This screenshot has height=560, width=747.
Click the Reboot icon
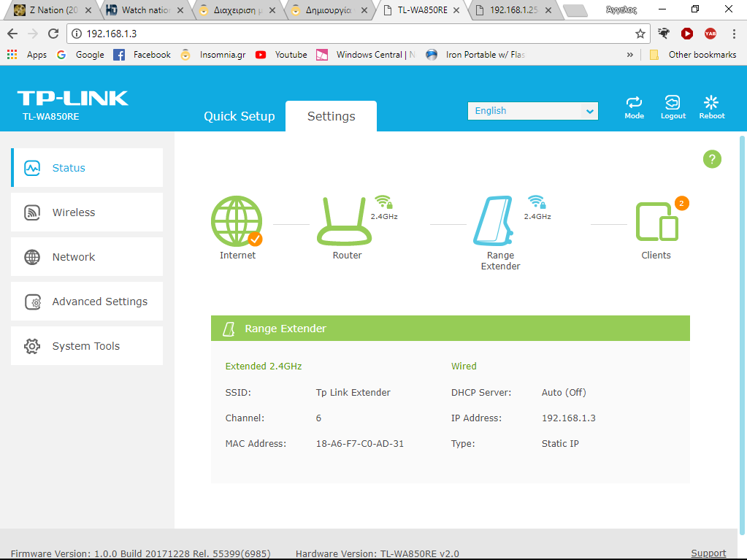[x=711, y=102]
